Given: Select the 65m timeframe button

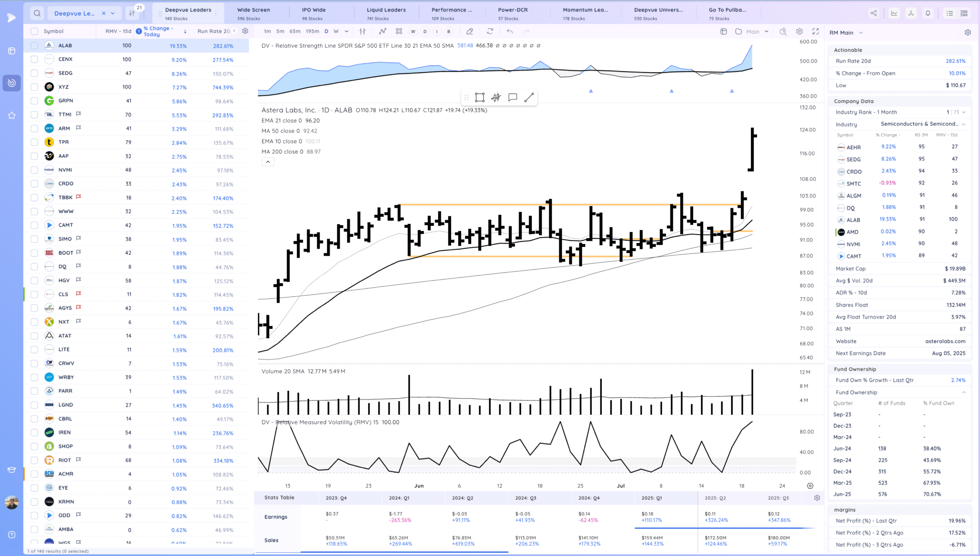Looking at the screenshot, I should click(295, 31).
